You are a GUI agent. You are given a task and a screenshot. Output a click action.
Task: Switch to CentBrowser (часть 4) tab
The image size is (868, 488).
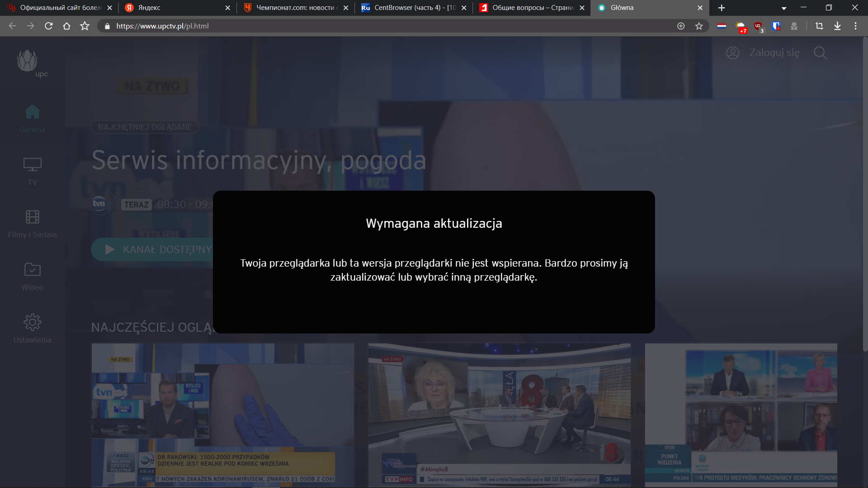(413, 8)
